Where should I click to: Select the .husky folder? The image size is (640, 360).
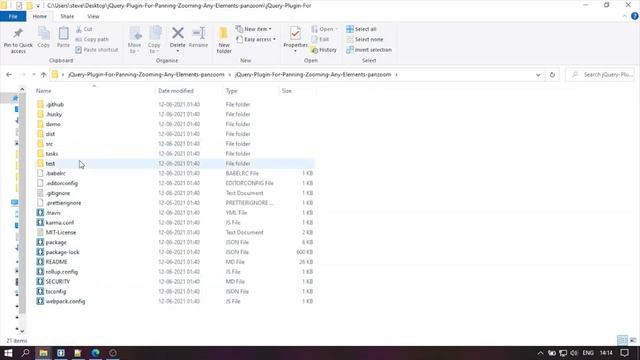tap(54, 114)
